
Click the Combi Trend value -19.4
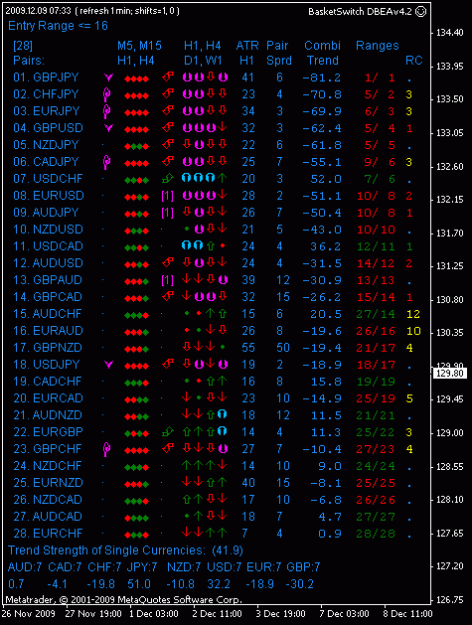click(322, 348)
